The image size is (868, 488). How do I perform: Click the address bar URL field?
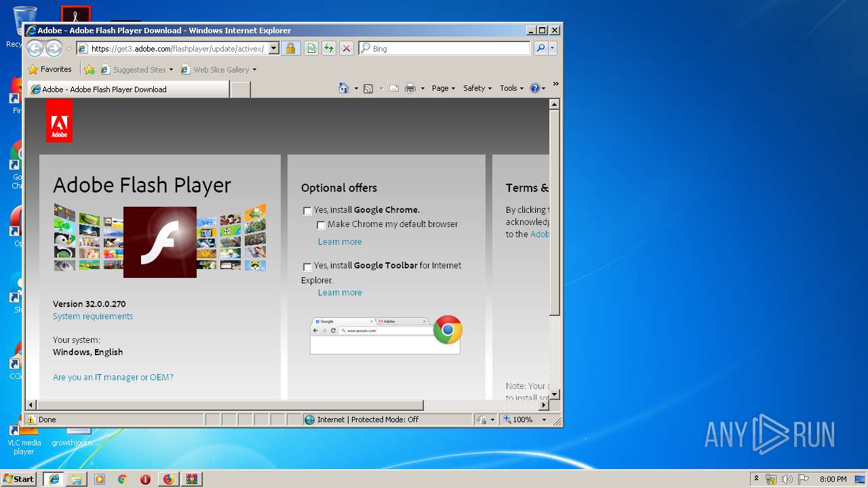(178, 49)
